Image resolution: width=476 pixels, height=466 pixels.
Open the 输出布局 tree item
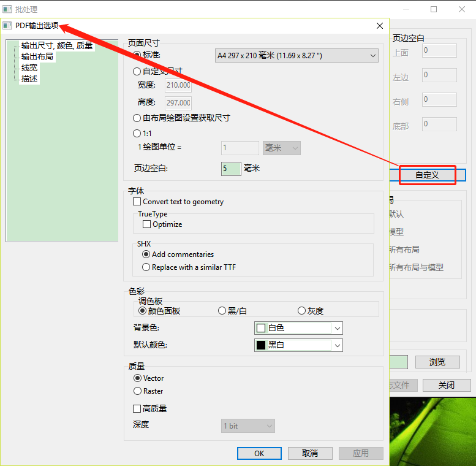coord(37,56)
